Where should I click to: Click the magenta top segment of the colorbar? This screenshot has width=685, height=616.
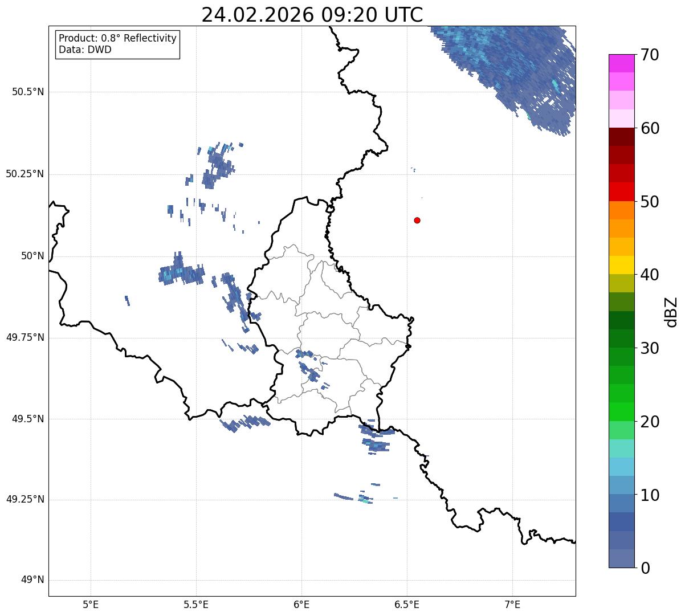622,63
